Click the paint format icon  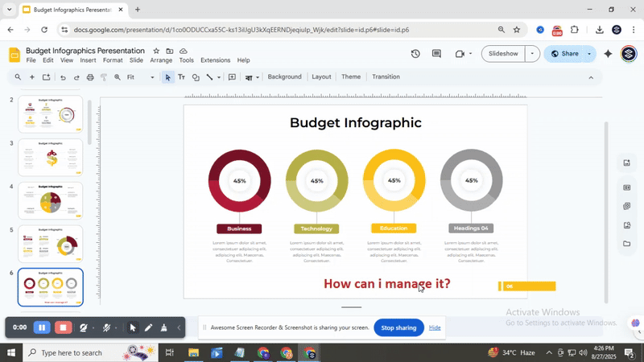(104, 77)
